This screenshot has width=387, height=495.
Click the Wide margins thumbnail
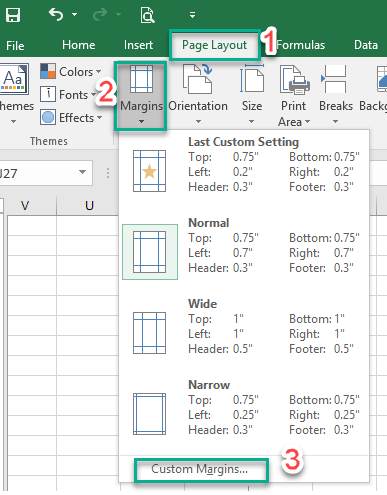click(149, 333)
